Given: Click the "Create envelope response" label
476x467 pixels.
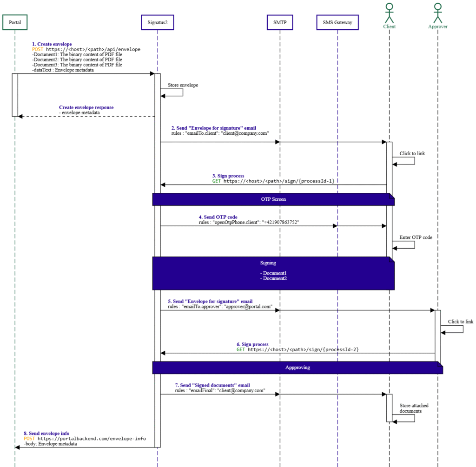Looking at the screenshot, I should [x=86, y=107].
